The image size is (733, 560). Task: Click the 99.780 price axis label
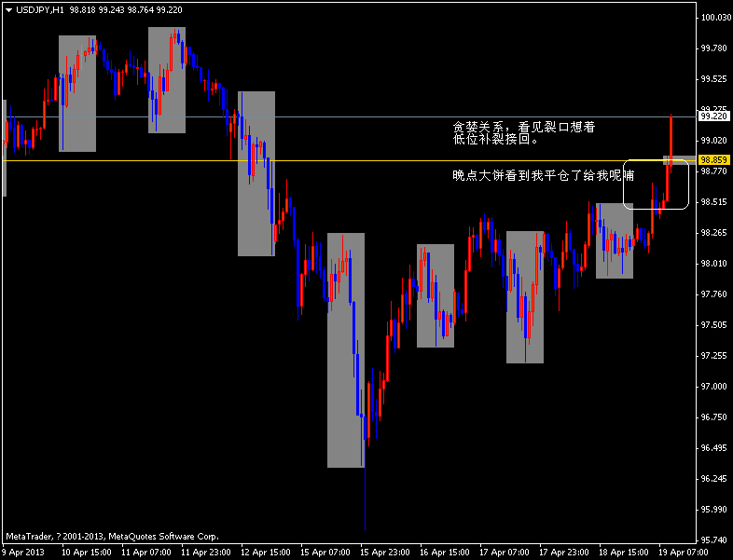point(713,48)
